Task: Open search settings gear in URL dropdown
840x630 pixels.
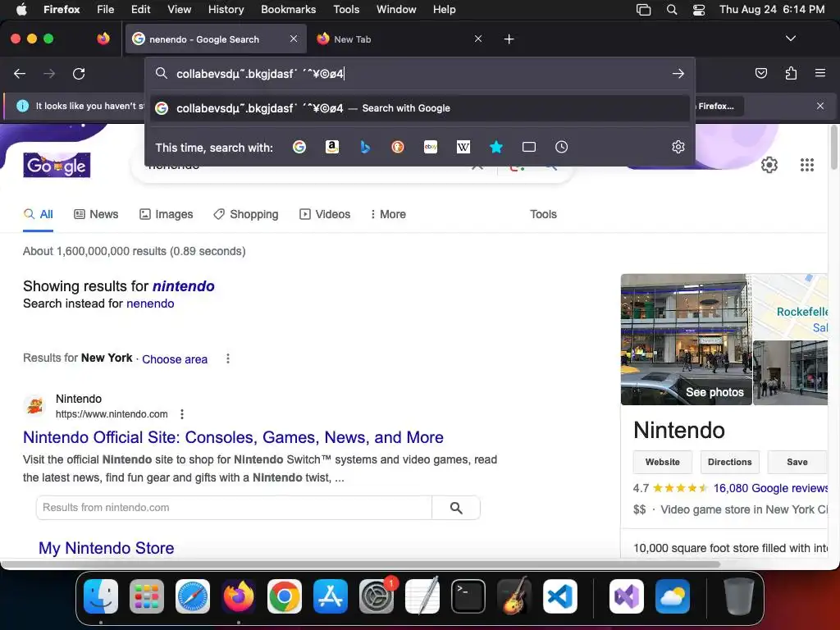Action: coord(678,147)
